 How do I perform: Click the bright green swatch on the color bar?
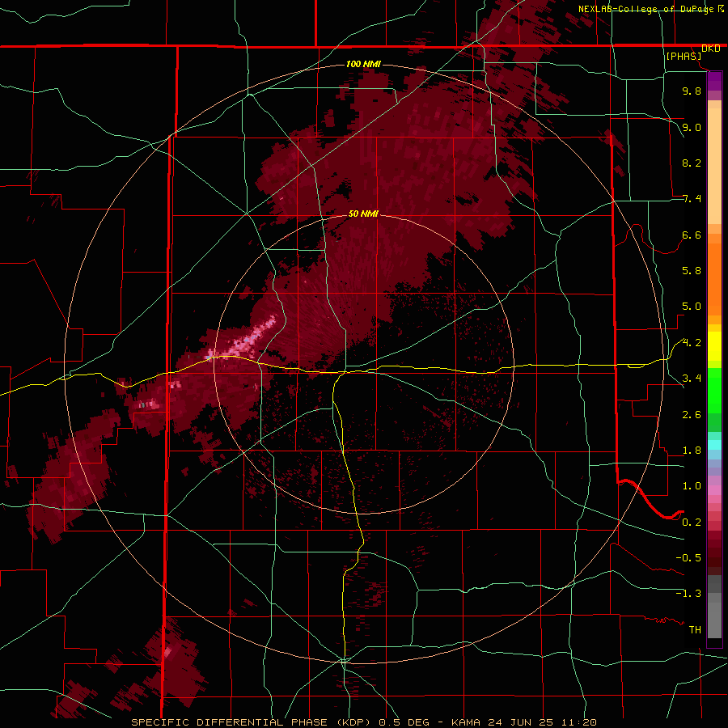click(x=714, y=390)
